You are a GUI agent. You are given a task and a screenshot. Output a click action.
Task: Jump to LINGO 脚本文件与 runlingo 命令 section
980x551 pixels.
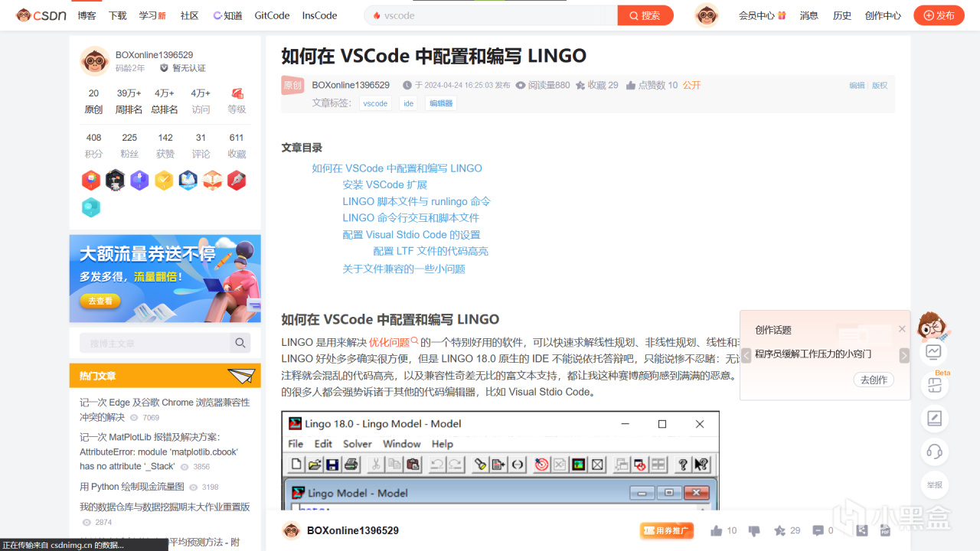(x=416, y=201)
